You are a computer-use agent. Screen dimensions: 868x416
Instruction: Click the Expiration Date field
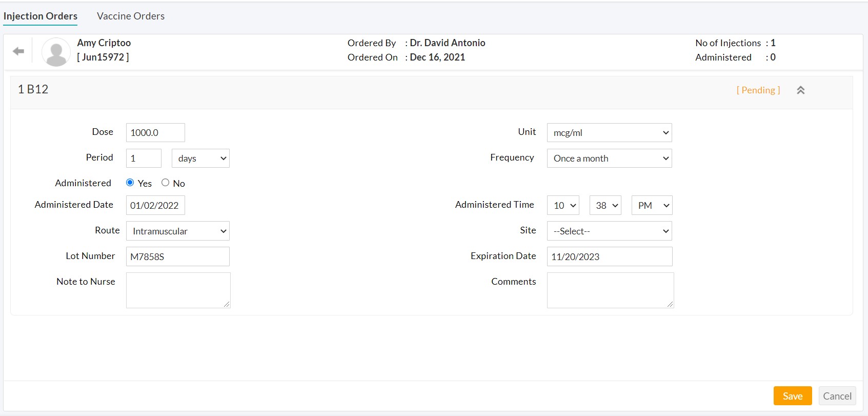coord(609,256)
